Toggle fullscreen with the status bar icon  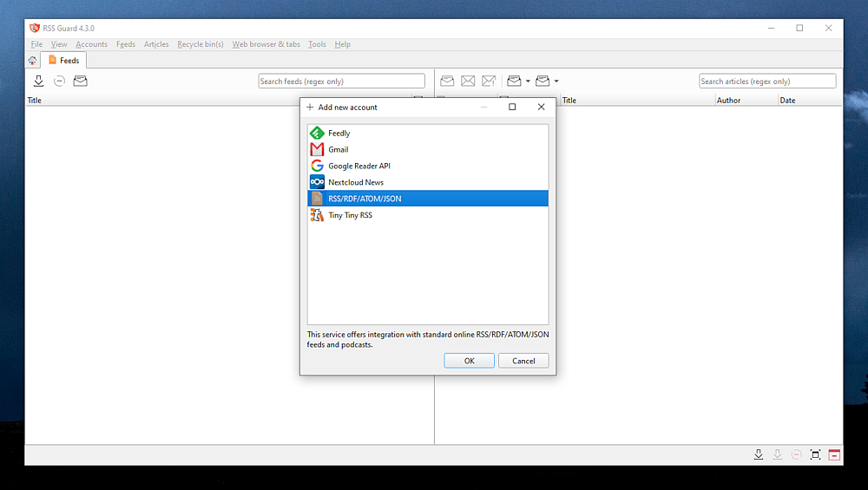[815, 454]
